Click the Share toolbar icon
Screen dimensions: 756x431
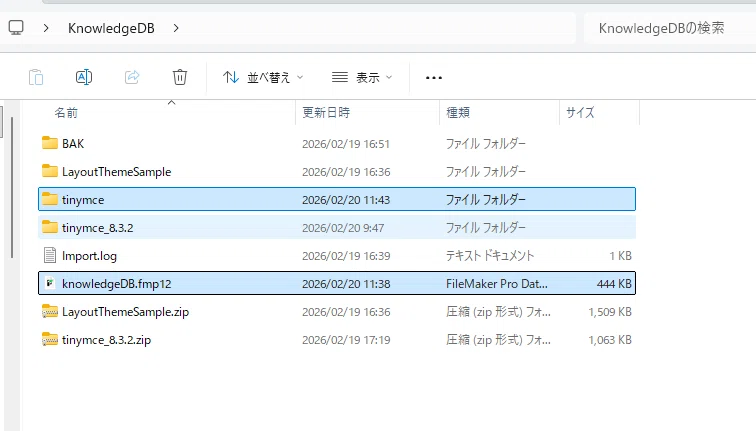click(132, 77)
